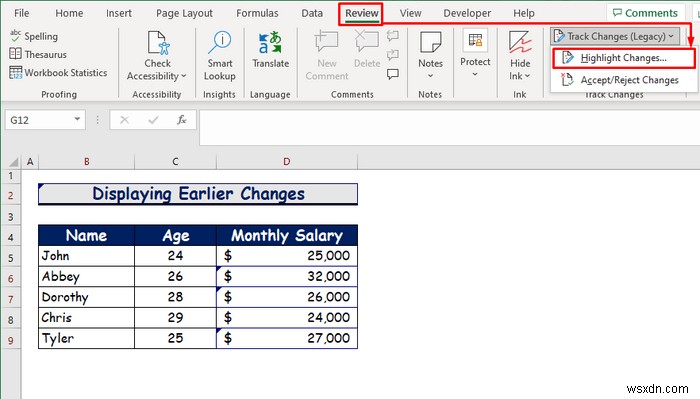Select the cell containing 'Tyler'
700x399 pixels.
point(86,338)
